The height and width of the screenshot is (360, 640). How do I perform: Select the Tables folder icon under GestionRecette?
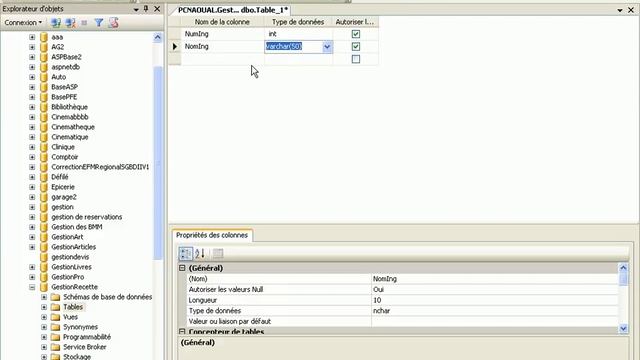click(x=56, y=307)
